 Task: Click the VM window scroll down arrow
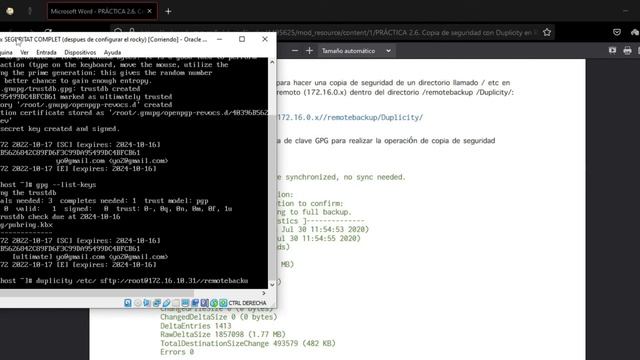click(x=272, y=284)
